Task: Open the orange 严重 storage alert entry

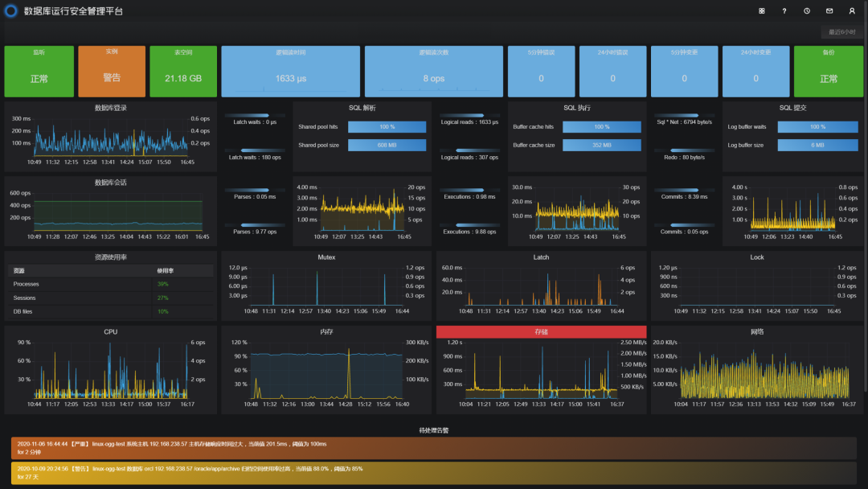Action: 434,448
